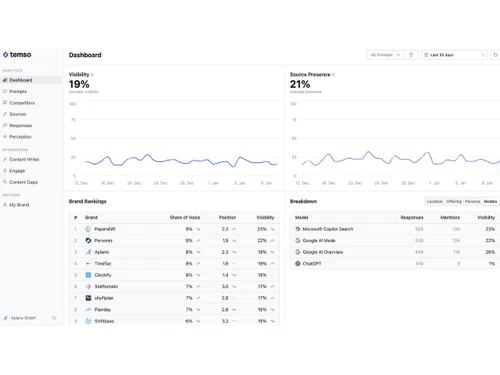500x375 pixels.
Task: Click the info icon beside Source Presence
Action: (333, 75)
